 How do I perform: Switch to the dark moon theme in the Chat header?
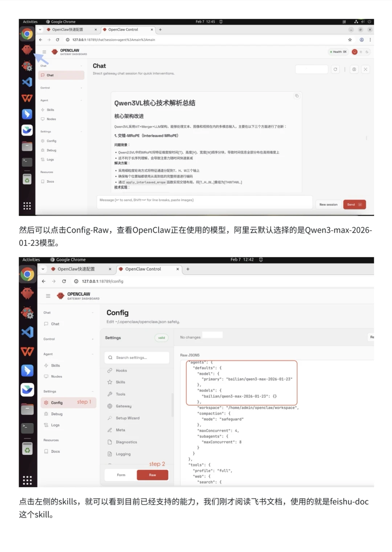pyautogui.click(x=367, y=52)
